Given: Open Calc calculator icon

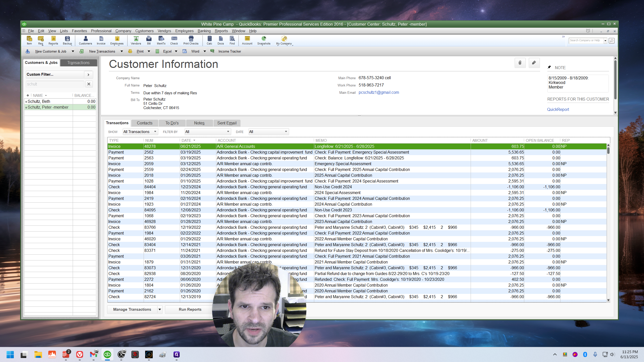Looking at the screenshot, I should click(210, 40).
